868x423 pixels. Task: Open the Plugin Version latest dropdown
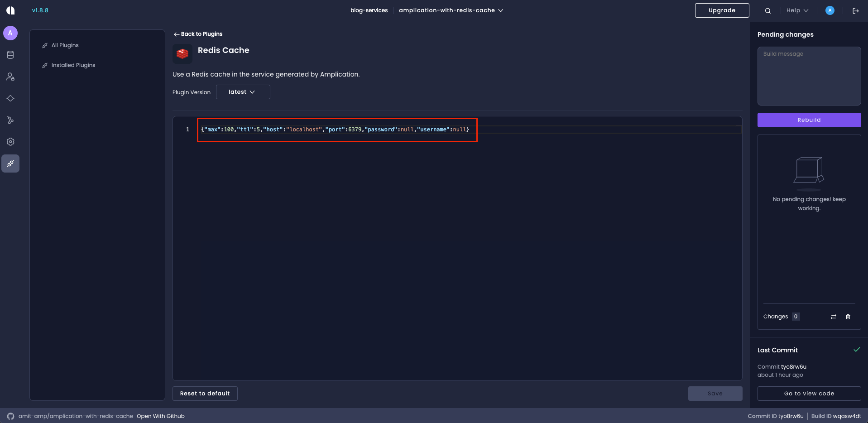pos(243,92)
